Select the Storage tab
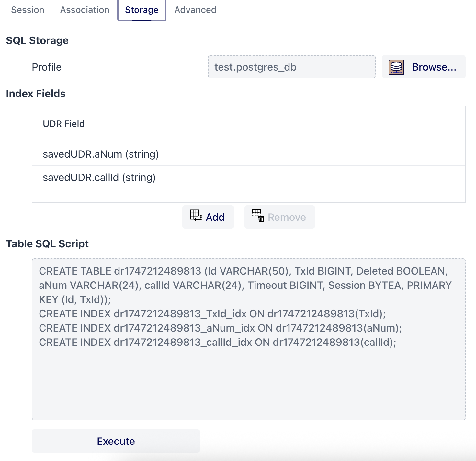Image resolution: width=476 pixels, height=461 pixels. pyautogui.click(x=142, y=10)
